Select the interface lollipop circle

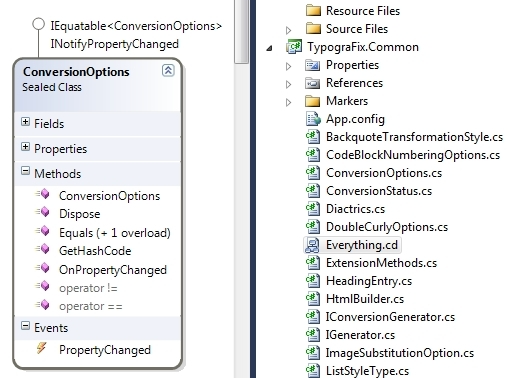[x=38, y=24]
